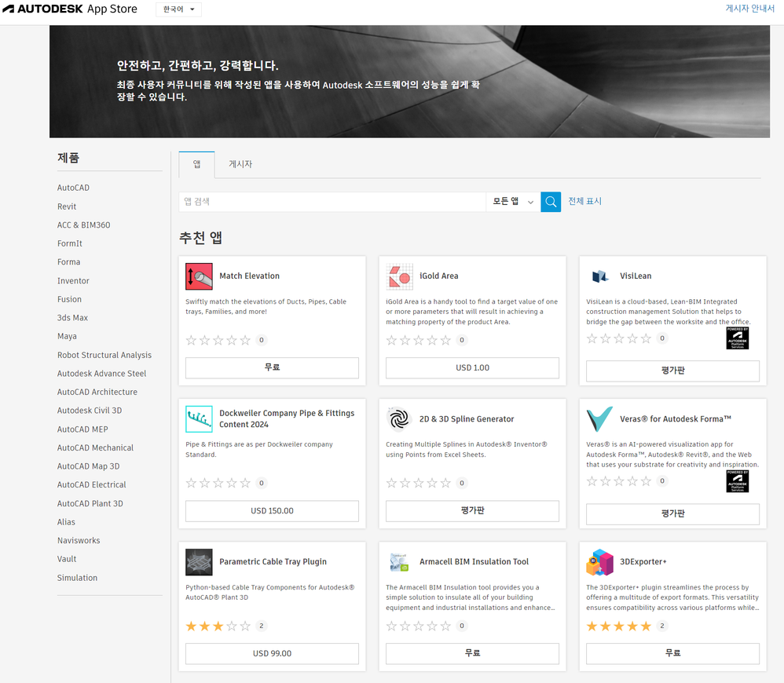Select Fusion in the product list
784x683 pixels.
[x=69, y=299]
